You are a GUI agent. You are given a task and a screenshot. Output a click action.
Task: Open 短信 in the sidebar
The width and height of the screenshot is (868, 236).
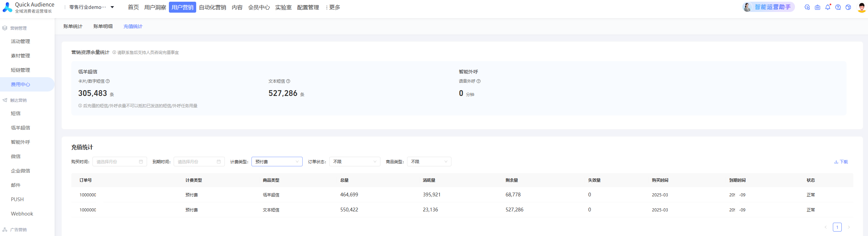[x=16, y=113]
